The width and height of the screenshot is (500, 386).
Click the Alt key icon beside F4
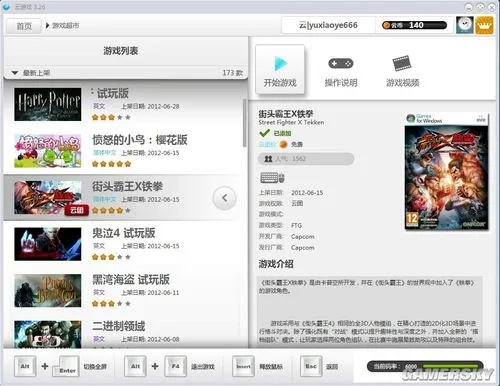(x=135, y=366)
